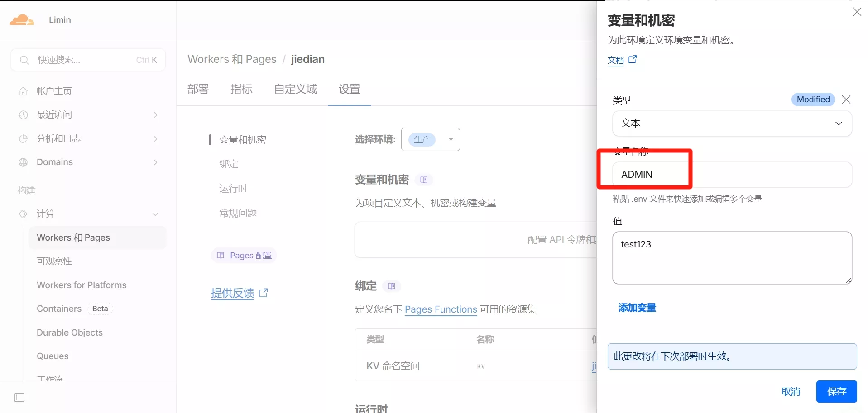Focus the 快速搜索 search box
Image resolution: width=868 pixels, height=413 pixels.
tap(88, 60)
